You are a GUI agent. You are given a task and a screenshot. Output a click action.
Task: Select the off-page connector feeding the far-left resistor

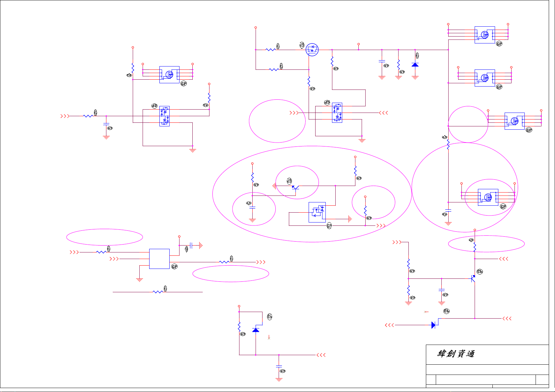65,116
